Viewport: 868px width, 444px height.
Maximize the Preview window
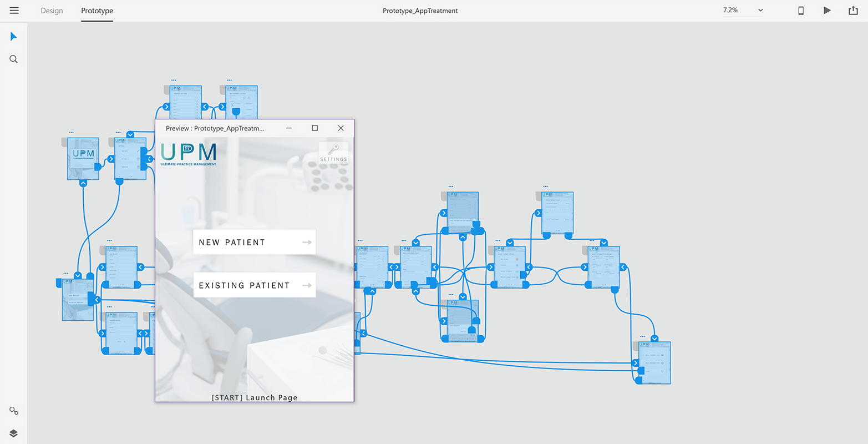315,128
